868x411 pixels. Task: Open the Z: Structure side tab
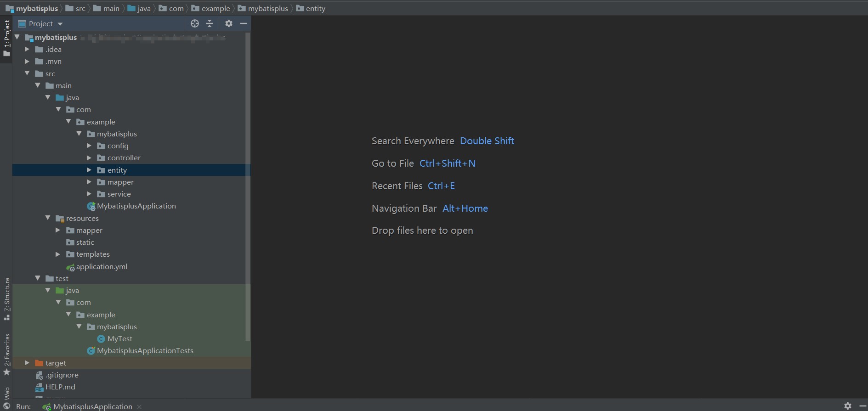6,298
